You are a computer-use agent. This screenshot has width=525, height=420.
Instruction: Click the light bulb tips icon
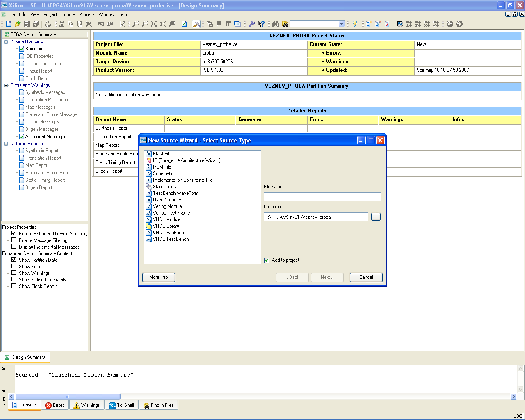[355, 24]
